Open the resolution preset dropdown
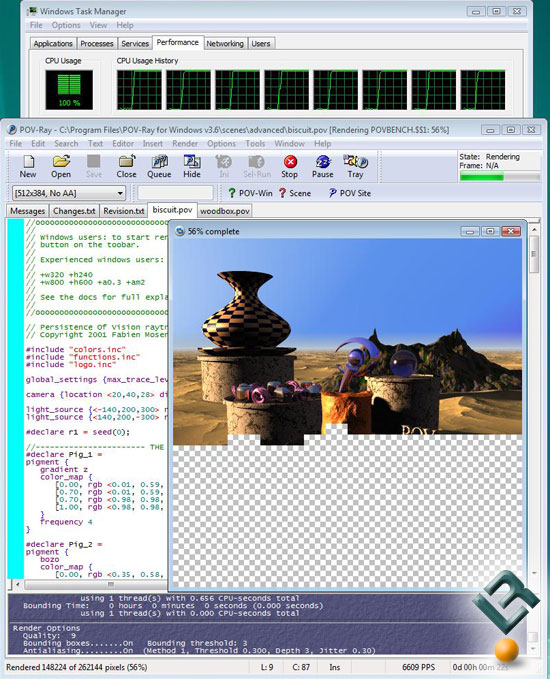 click(x=69, y=193)
